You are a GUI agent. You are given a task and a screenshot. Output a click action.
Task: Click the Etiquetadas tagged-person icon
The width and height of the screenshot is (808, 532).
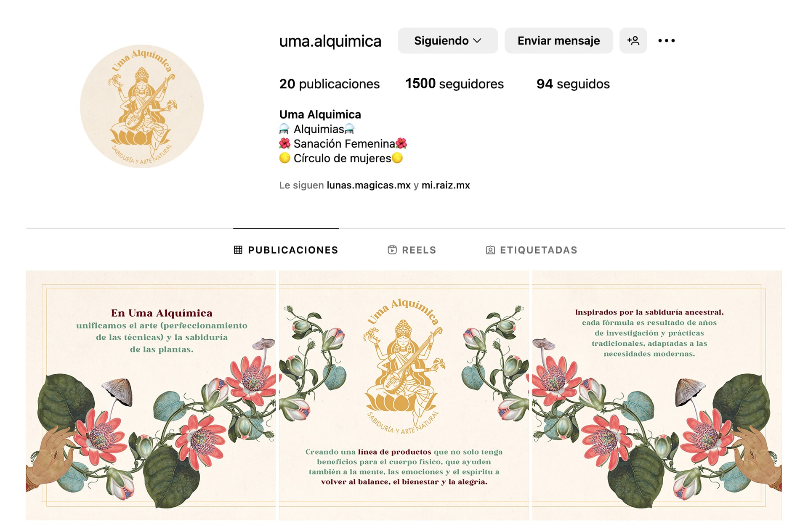[x=490, y=250]
